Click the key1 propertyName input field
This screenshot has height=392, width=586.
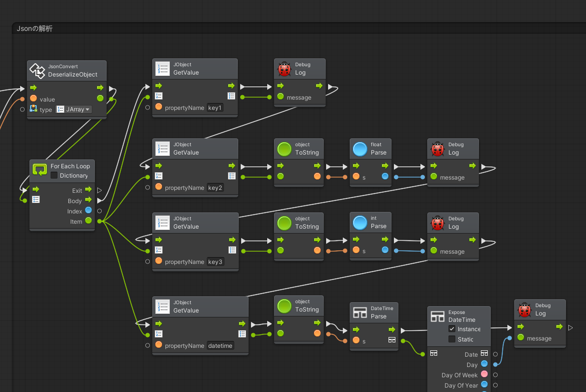[x=215, y=107]
